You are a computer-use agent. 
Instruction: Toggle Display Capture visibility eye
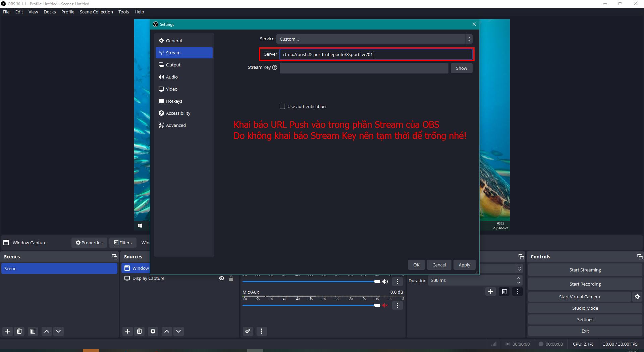(x=222, y=278)
